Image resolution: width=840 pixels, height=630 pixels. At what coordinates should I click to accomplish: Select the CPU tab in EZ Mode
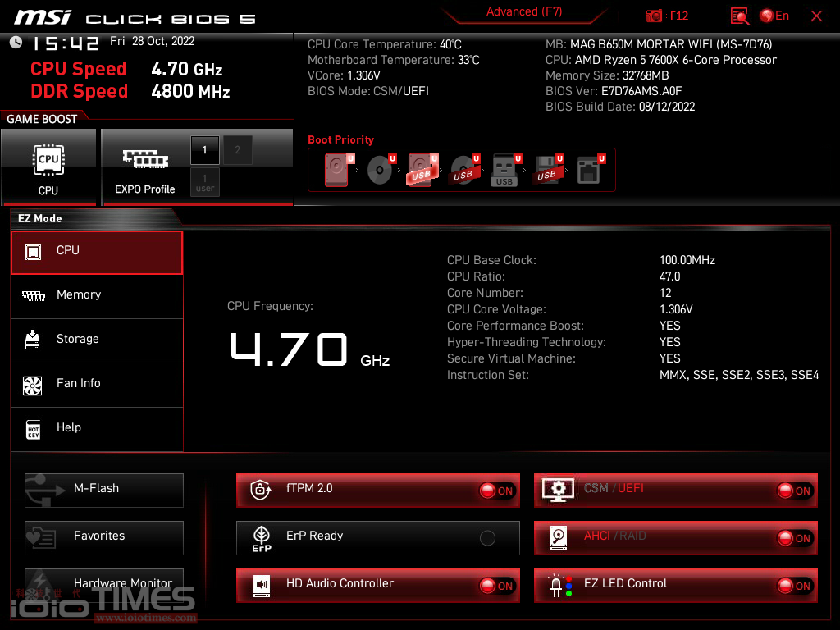[x=97, y=253]
